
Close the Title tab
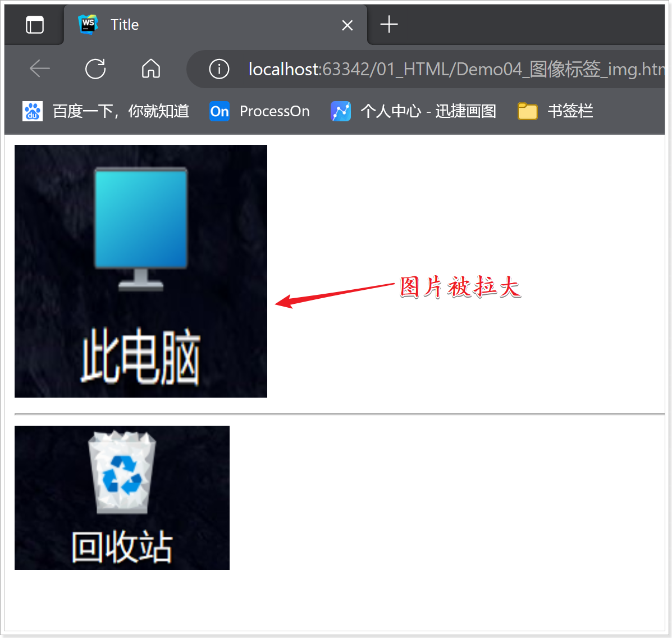[x=348, y=25]
